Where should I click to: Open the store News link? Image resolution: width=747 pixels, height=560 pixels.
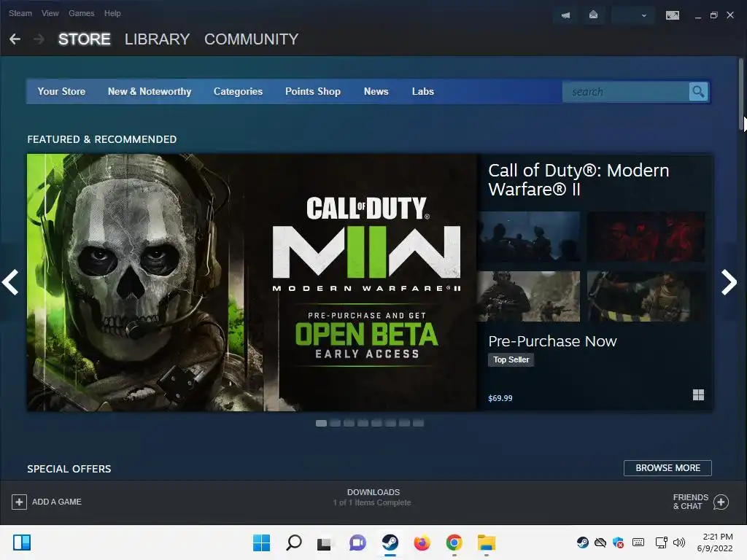[x=376, y=91]
